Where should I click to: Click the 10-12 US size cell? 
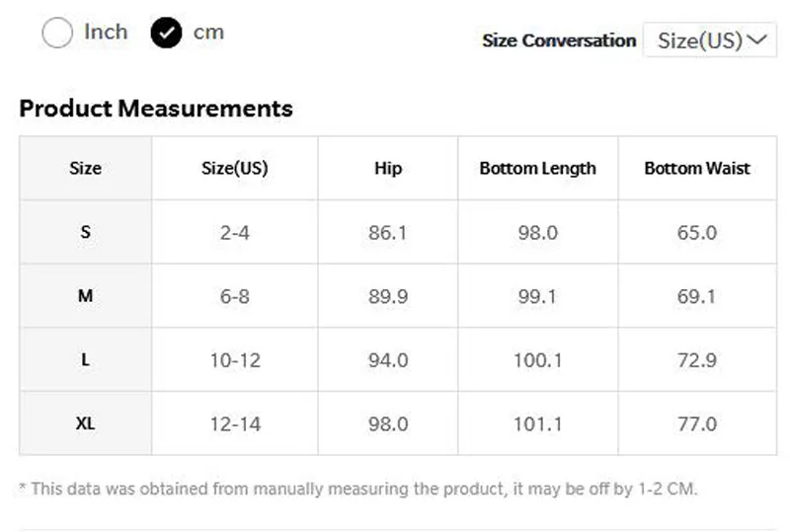(x=235, y=359)
